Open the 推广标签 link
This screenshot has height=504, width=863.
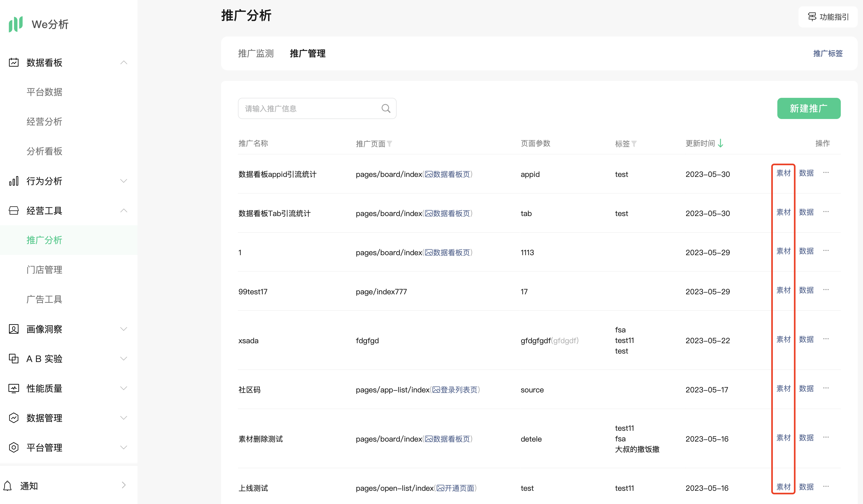[x=828, y=53]
